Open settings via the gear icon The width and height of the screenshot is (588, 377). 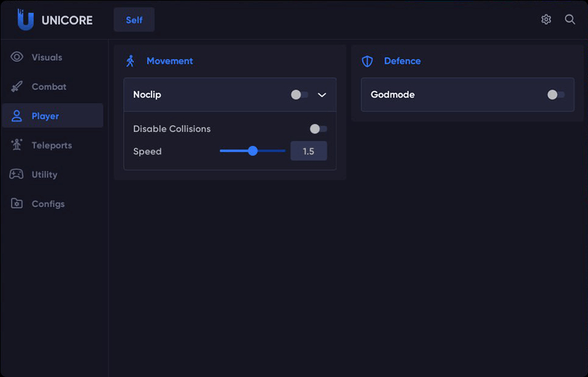(x=546, y=20)
